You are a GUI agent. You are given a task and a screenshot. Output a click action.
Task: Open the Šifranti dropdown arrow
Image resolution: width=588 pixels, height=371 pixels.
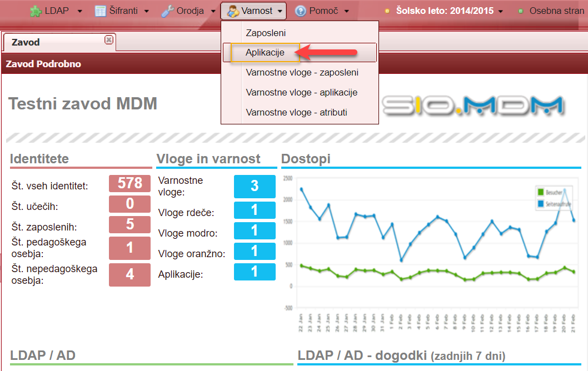coord(147,11)
